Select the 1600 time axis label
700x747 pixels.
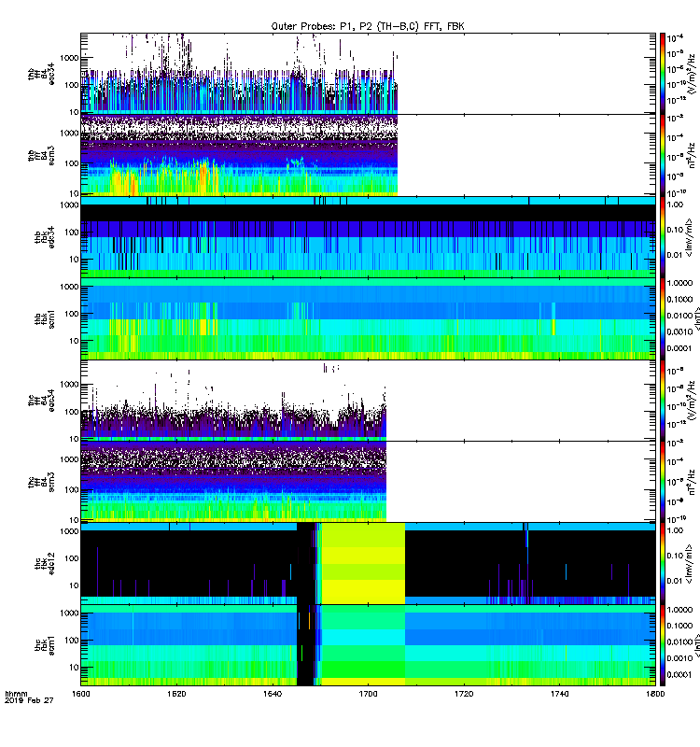(x=81, y=694)
